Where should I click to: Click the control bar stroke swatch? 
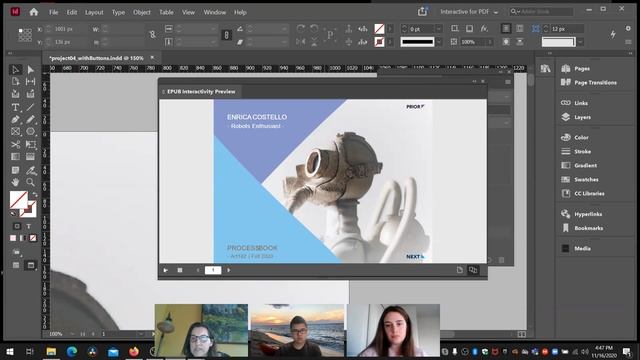click(379, 42)
